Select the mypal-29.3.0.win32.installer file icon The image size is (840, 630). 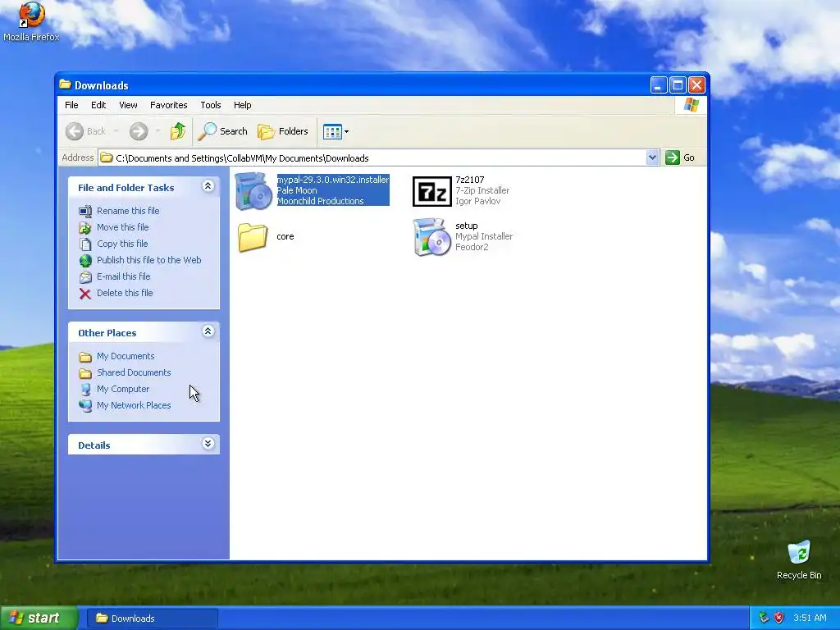253,190
